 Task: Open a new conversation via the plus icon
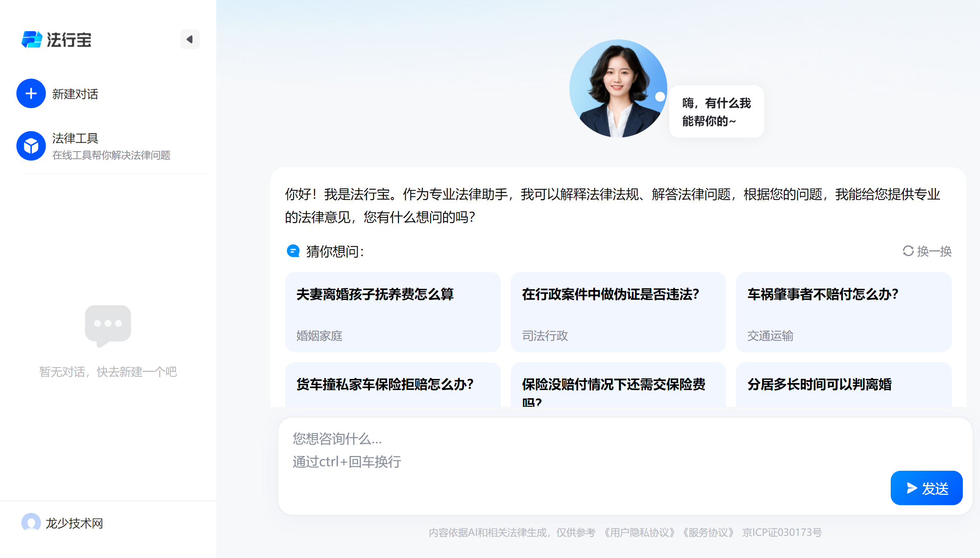(31, 93)
